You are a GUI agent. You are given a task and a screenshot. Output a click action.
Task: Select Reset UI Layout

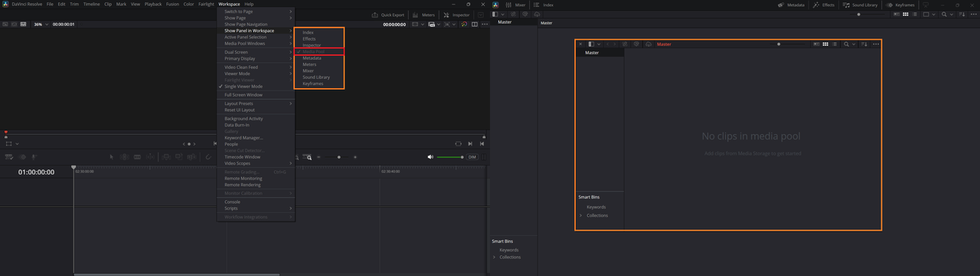pyautogui.click(x=255, y=110)
